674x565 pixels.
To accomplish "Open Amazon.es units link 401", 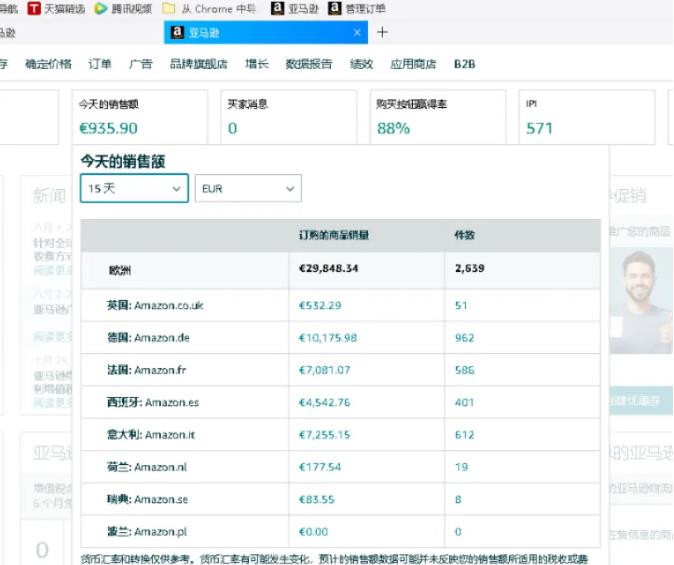I will click(465, 402).
